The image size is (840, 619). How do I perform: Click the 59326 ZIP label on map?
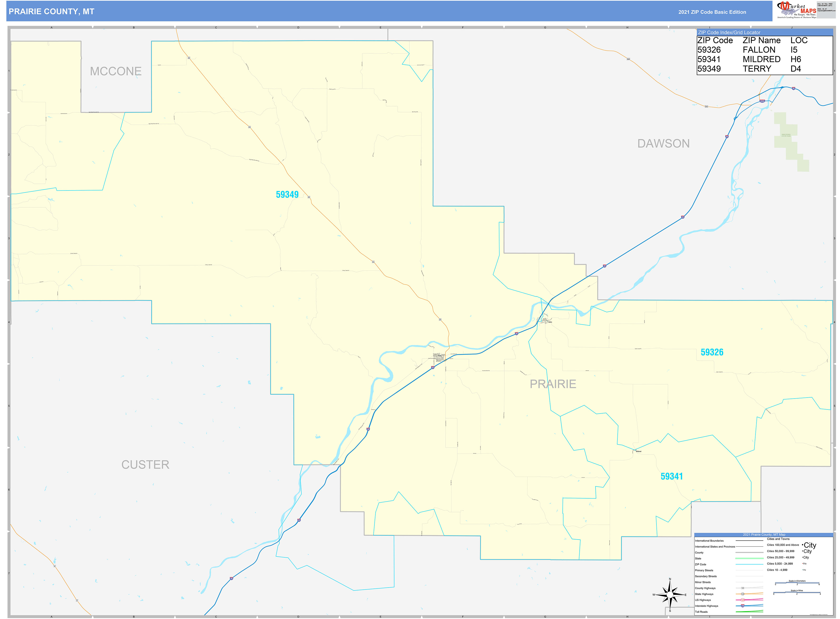click(x=712, y=352)
